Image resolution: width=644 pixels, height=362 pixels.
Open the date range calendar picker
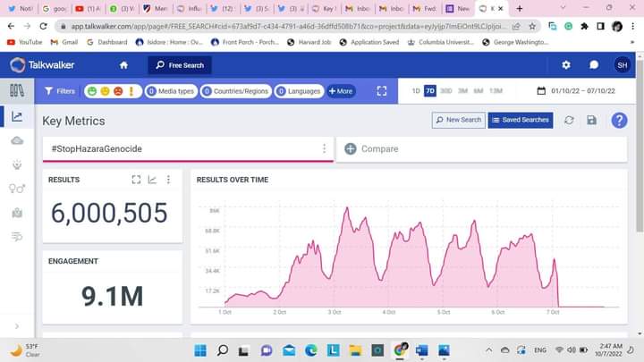pos(578,90)
